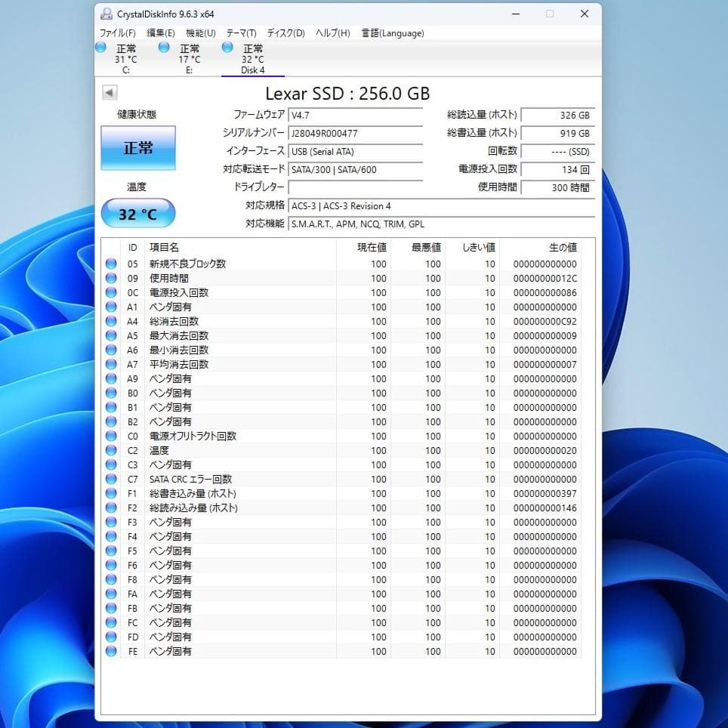Click status icon of row A5 最大消去回数
Screen dimensions: 728x728
[x=111, y=335]
